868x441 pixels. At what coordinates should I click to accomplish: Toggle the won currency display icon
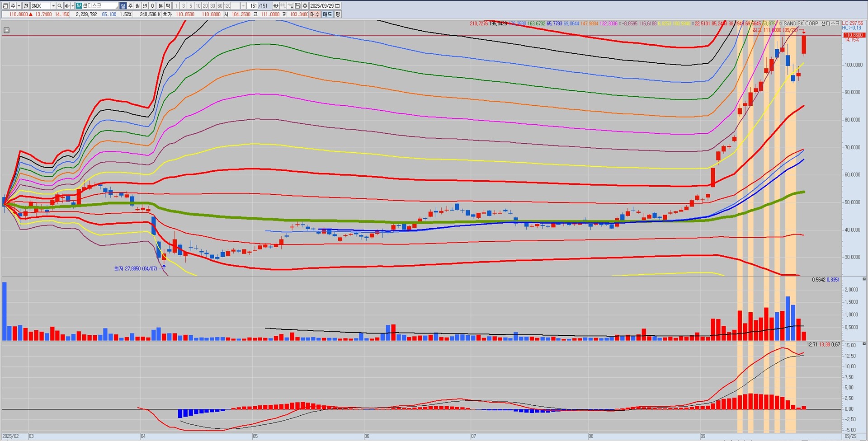coord(275,6)
